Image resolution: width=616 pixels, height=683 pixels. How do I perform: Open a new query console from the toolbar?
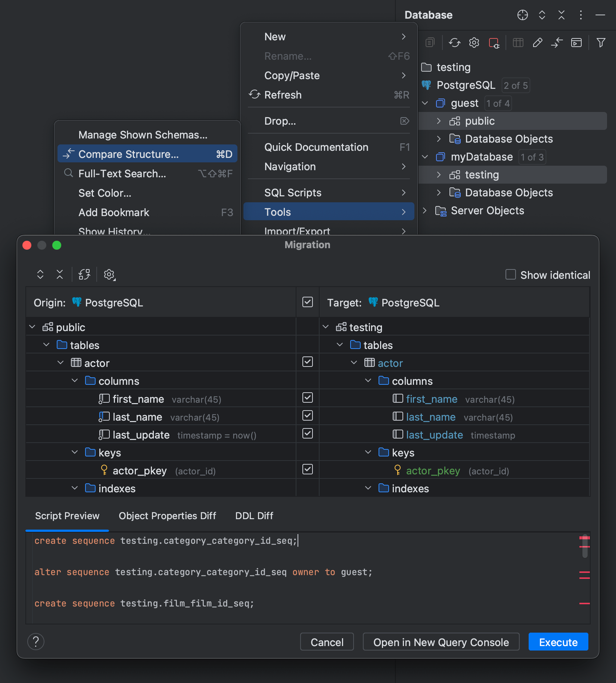coord(576,43)
